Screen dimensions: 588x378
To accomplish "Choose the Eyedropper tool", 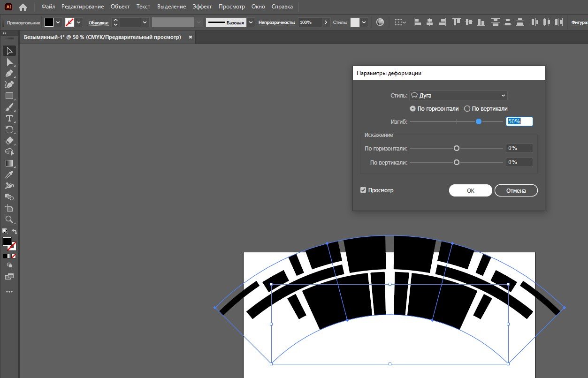I will [x=9, y=174].
